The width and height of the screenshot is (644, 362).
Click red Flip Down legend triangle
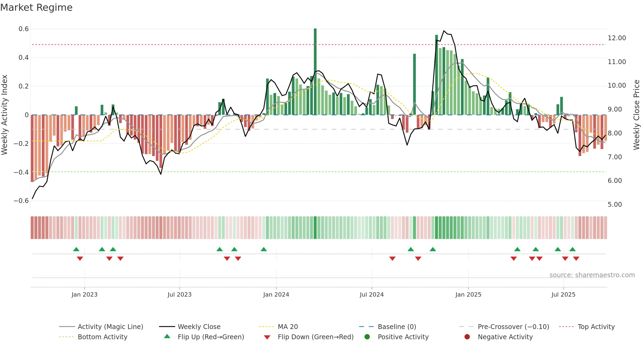point(267,337)
